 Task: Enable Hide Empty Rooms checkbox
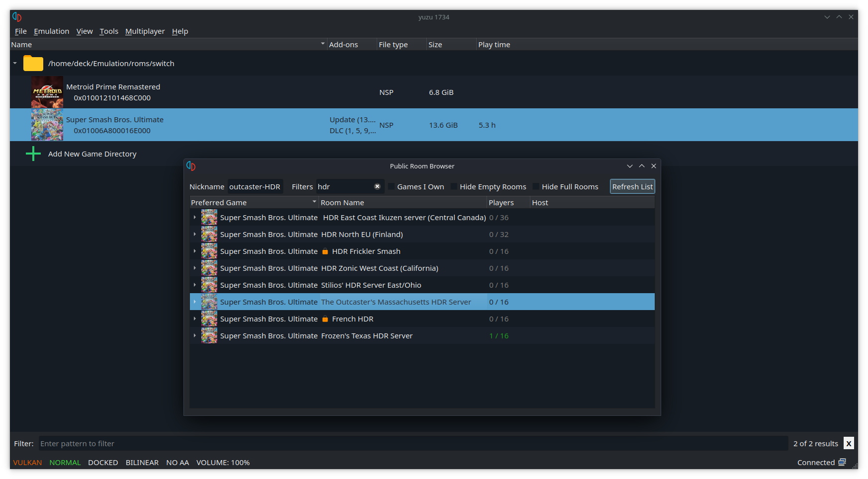[454, 187]
